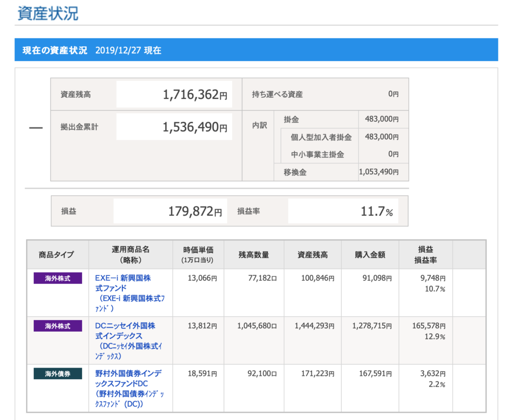
Task: Select the balance 1,444,293円
Action: coord(314,326)
